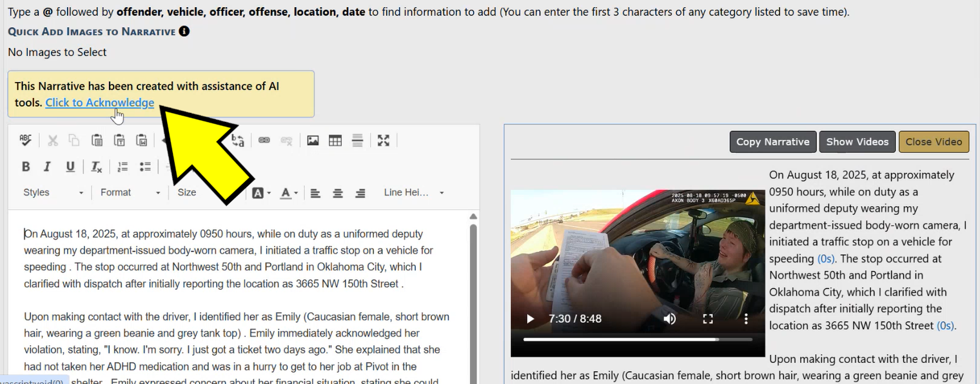This screenshot has height=384, width=980.
Task: Open the Line Height dropdown
Action: pyautogui.click(x=413, y=192)
